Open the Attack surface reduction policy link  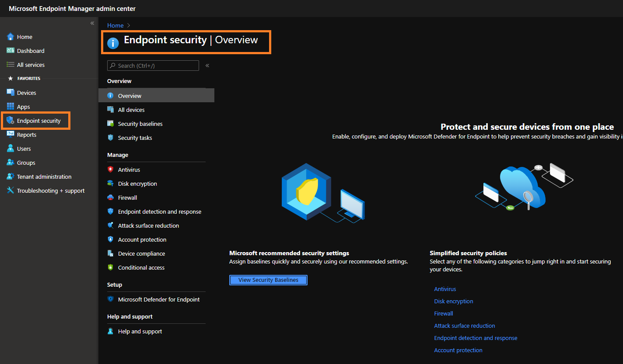click(465, 326)
